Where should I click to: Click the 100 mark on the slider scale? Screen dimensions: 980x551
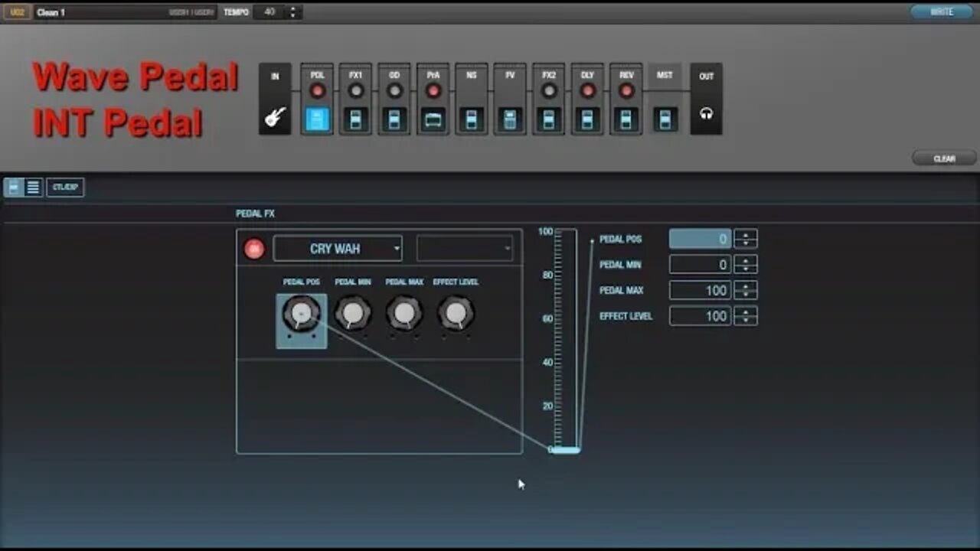(x=545, y=231)
